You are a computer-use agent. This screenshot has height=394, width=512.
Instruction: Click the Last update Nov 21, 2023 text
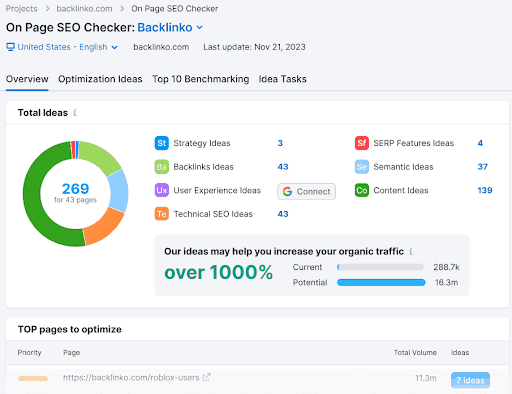(x=254, y=47)
